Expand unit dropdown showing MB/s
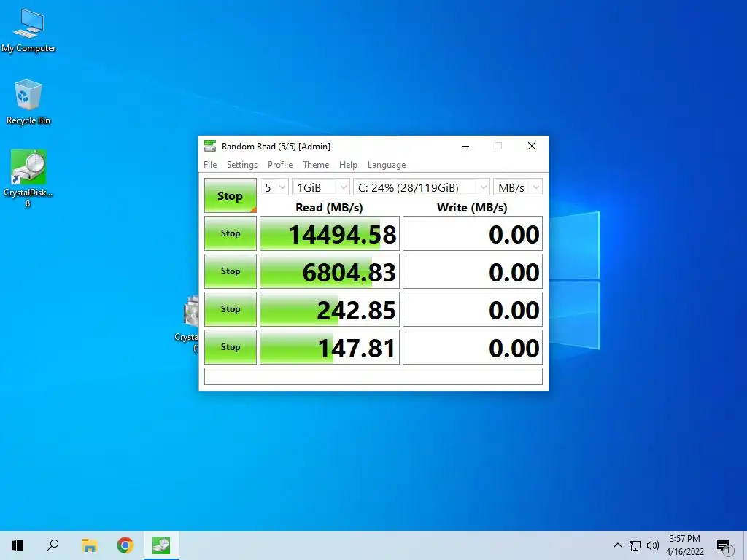The height and width of the screenshot is (560, 747). pyautogui.click(x=518, y=187)
